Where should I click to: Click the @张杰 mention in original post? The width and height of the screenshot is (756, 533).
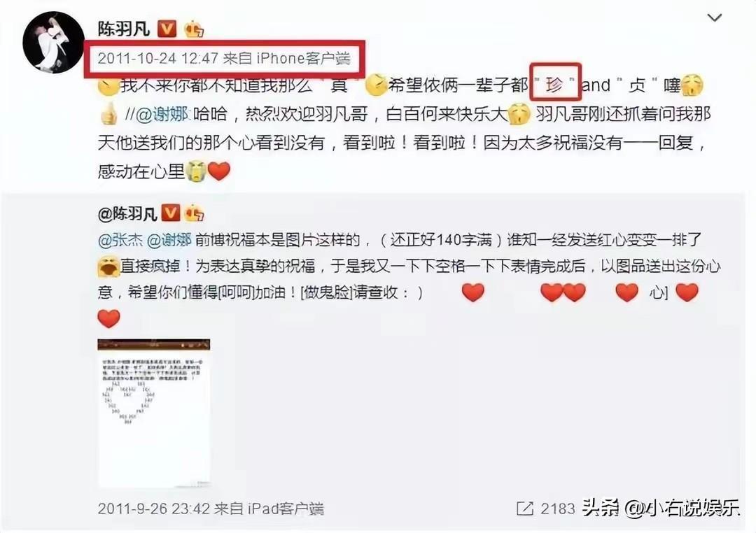point(120,239)
